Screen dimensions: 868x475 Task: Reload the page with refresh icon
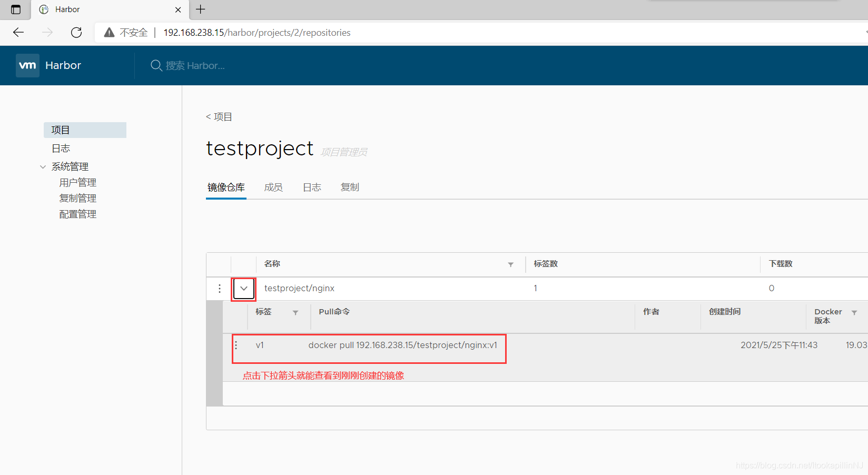(76, 32)
